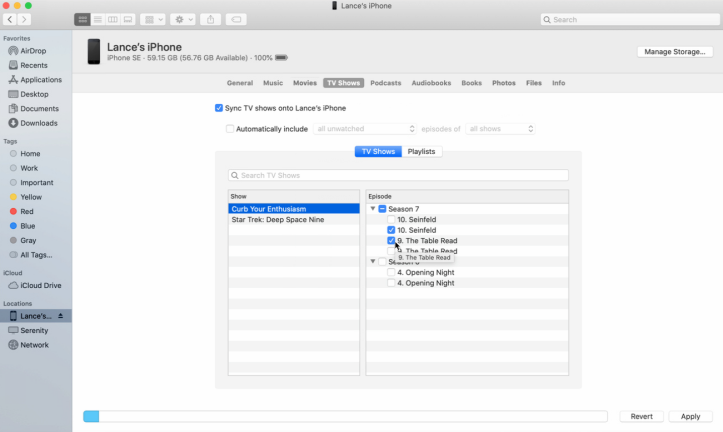This screenshot has width=723, height=432.
Task: Click the Share toolbar icon
Action: pos(211,19)
